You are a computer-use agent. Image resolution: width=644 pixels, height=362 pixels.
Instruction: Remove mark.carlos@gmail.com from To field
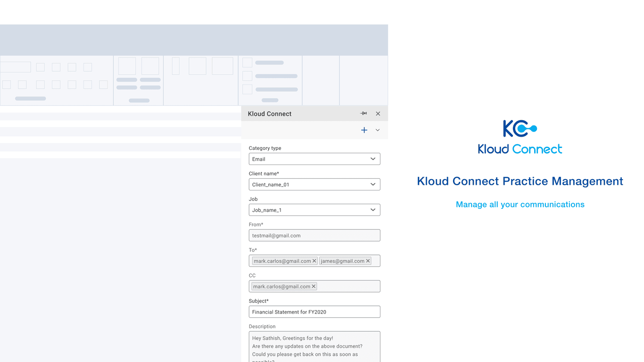(x=314, y=261)
